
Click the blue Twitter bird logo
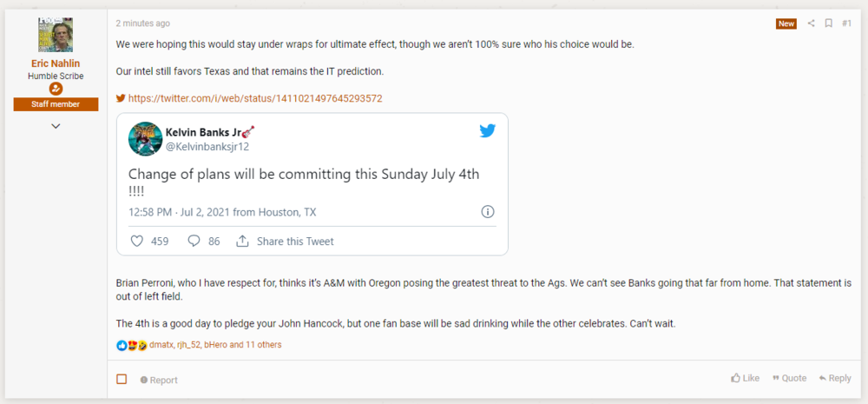click(487, 131)
